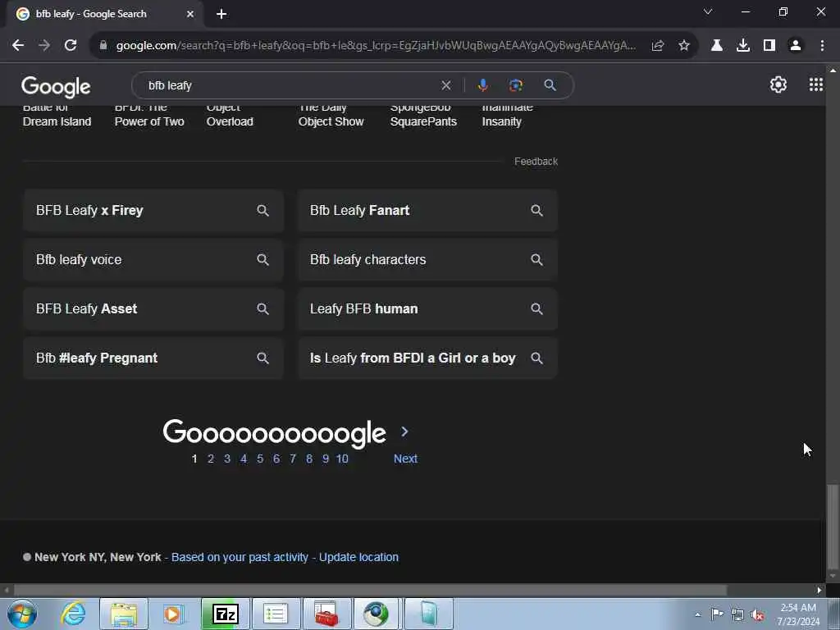
Task: Open Windows Explorer folder on taskbar
Action: pyautogui.click(x=123, y=614)
